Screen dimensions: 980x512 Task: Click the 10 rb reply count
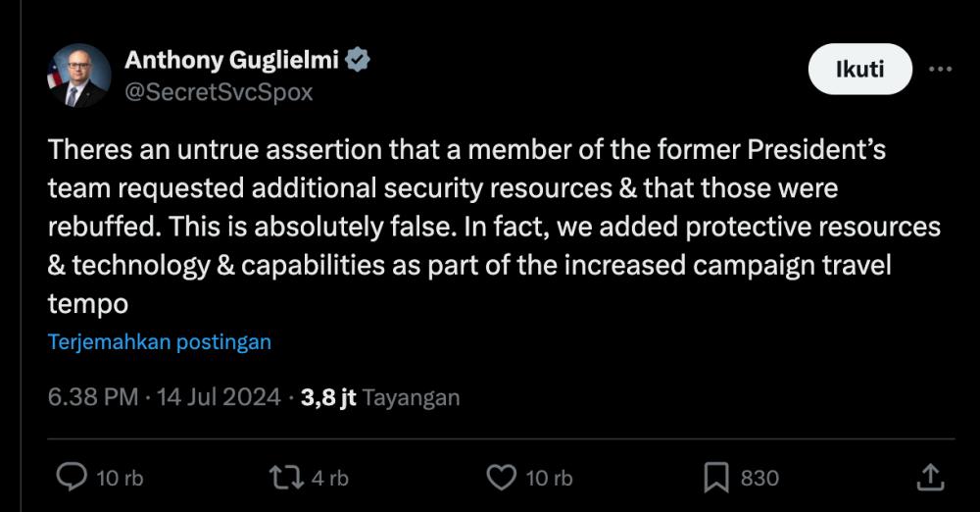click(x=120, y=479)
